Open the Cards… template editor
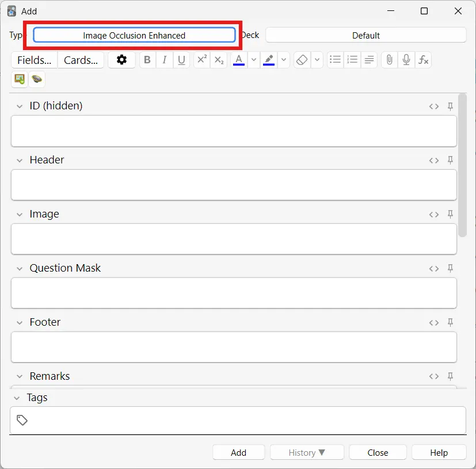476x469 pixels. [81, 60]
